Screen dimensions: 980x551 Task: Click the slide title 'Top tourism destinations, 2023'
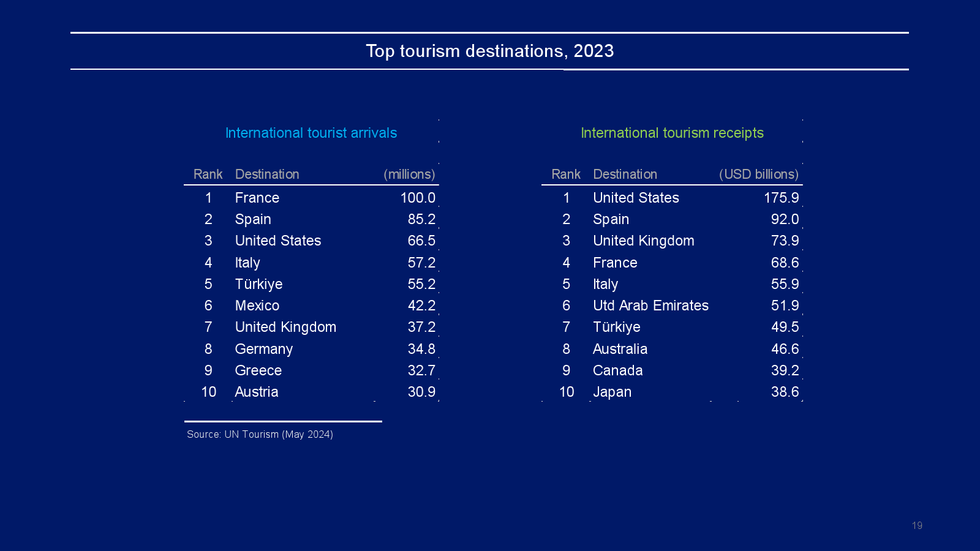point(489,51)
